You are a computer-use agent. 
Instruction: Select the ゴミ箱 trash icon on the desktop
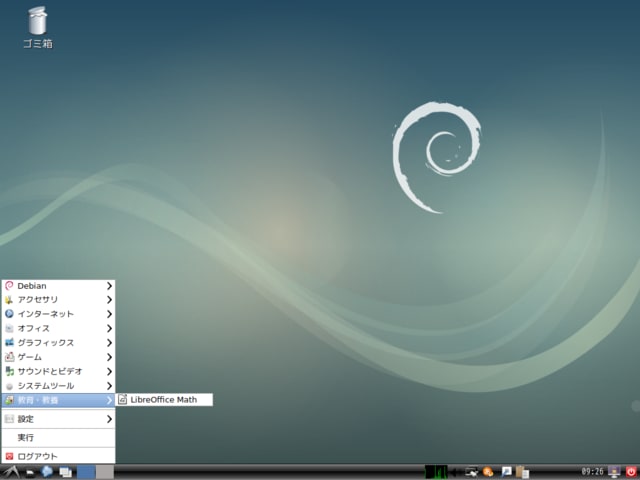coord(38,27)
